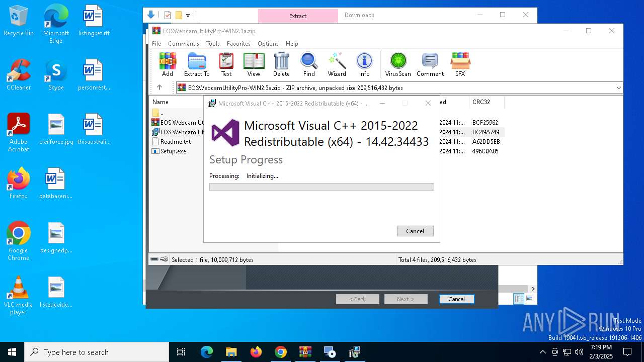Click Cancel in the background installer wizard
This screenshot has height=362, width=644.
tap(456, 299)
